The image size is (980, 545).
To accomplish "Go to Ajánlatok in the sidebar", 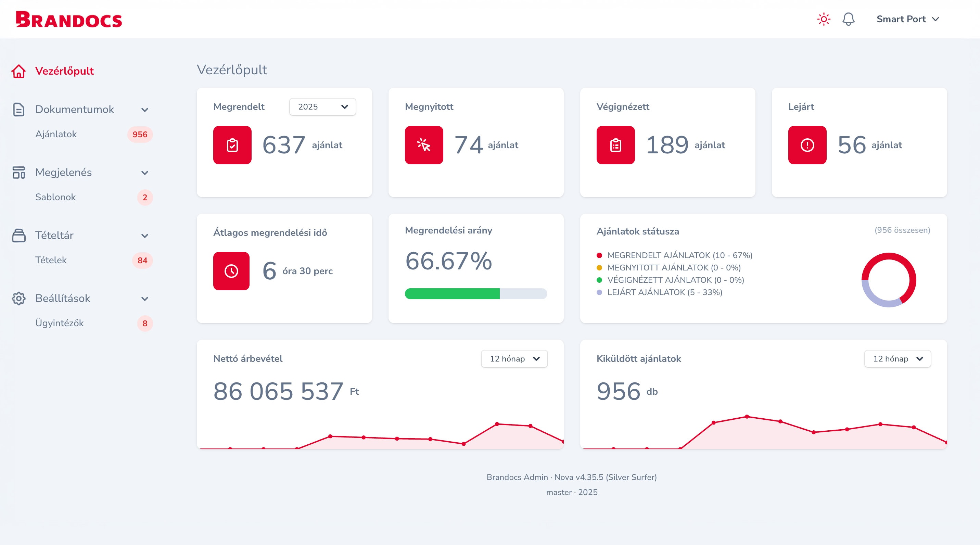I will pyautogui.click(x=56, y=134).
